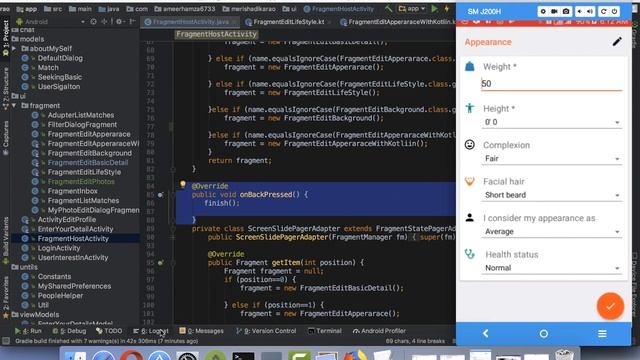Switch to FragmentEditLifeStyle.kt editor tab

(x=288, y=22)
